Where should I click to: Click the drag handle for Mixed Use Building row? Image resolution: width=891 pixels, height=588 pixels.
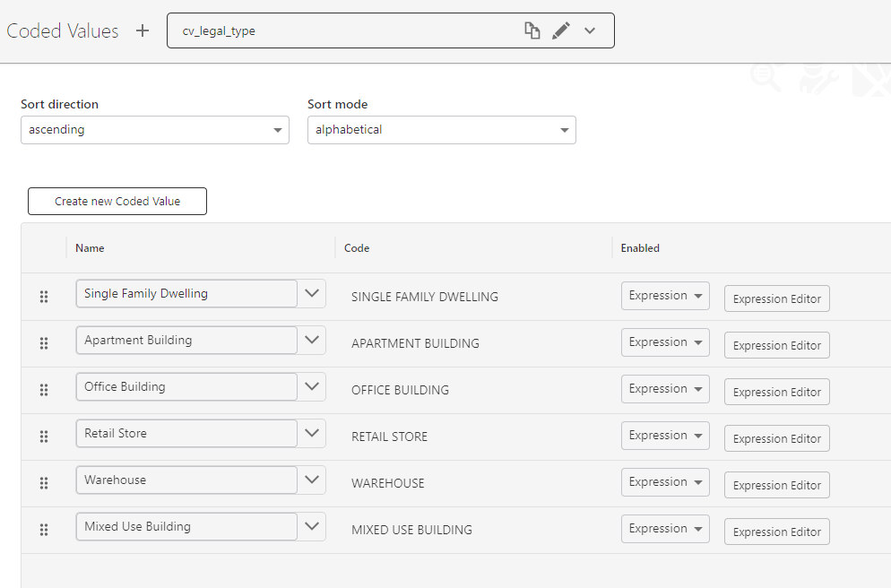(x=44, y=530)
